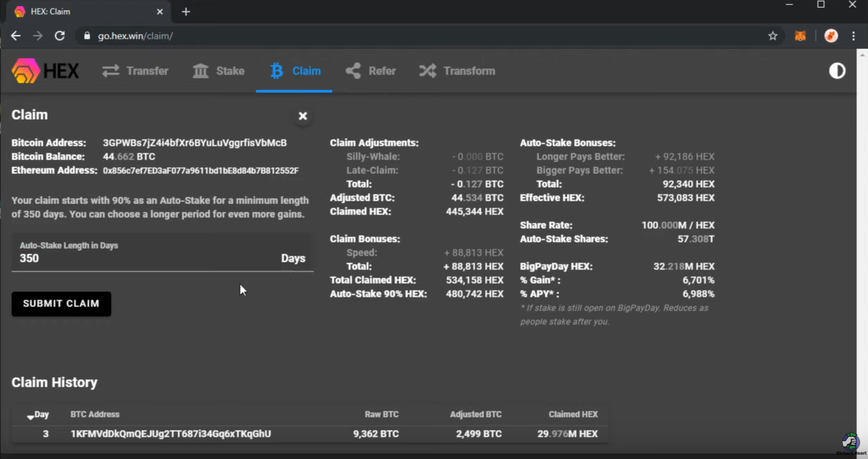Click the Auto-Stake Length in Days field

[162, 252]
